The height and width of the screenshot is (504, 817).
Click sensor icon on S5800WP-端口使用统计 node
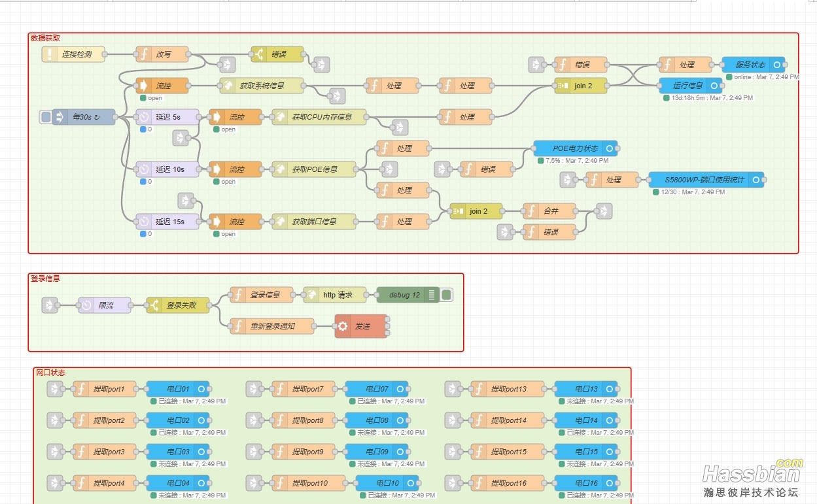[756, 180]
